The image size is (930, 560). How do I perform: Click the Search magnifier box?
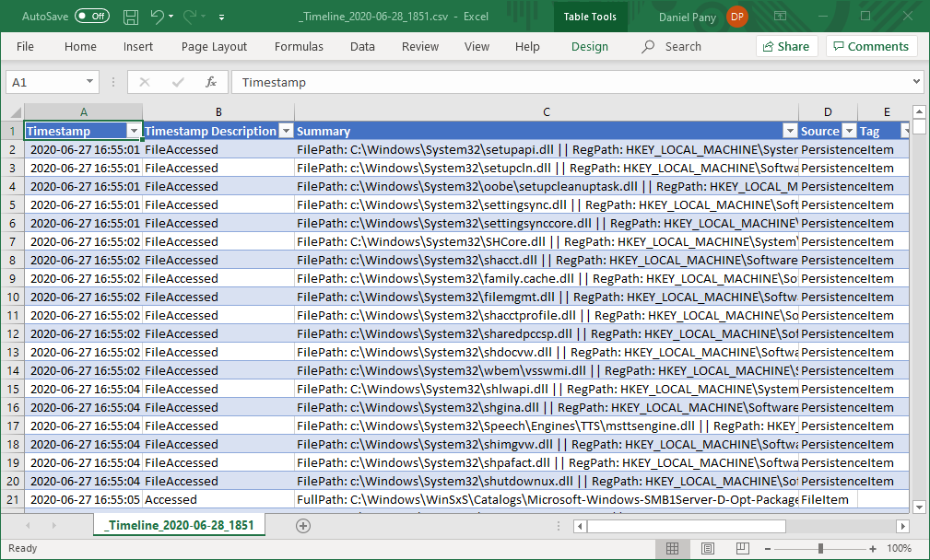point(671,46)
